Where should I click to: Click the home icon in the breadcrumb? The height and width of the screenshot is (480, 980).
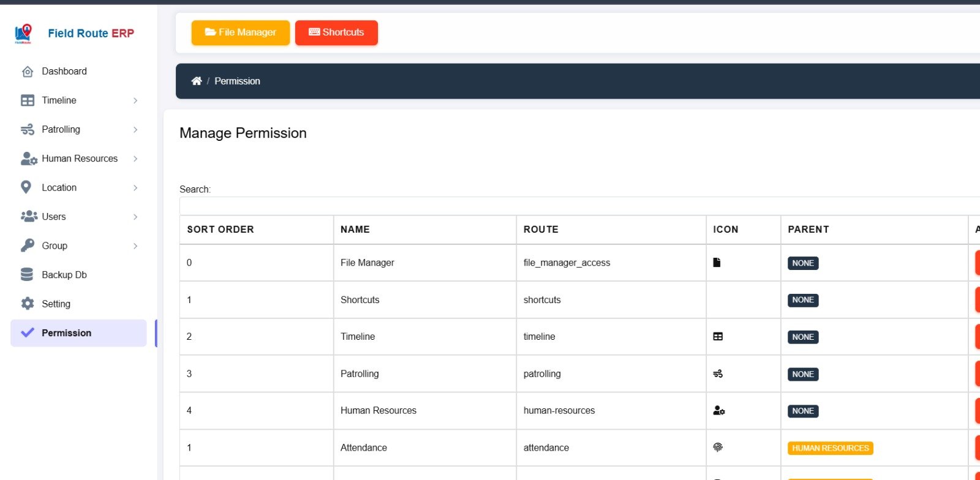[197, 81]
